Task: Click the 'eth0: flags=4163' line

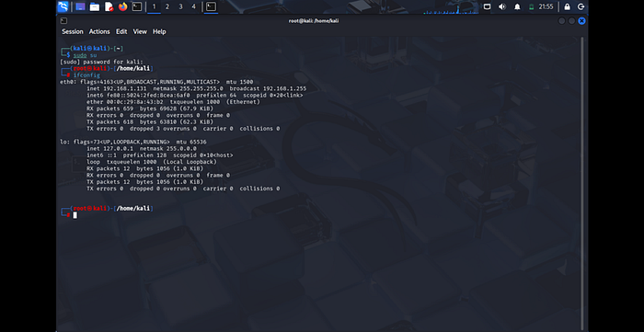Action: click(x=157, y=82)
